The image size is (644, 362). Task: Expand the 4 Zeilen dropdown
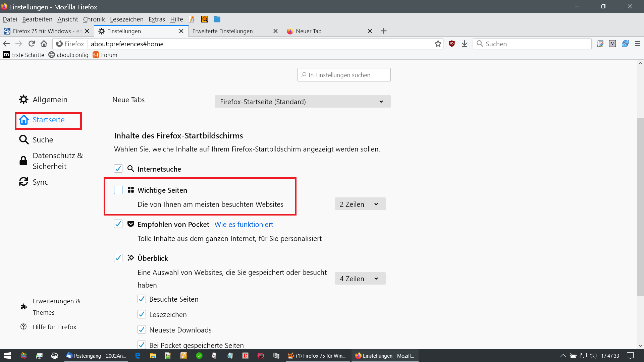pos(360,279)
